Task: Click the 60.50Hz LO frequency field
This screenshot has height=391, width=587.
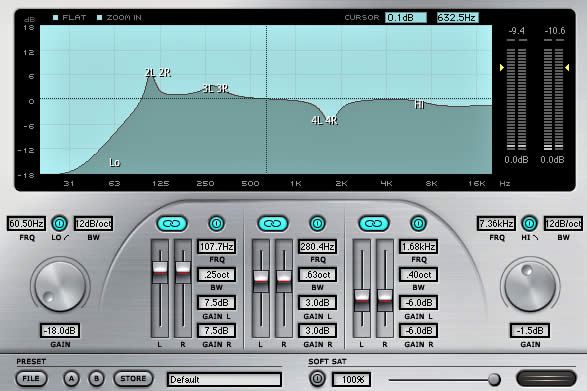Action: pos(26,224)
